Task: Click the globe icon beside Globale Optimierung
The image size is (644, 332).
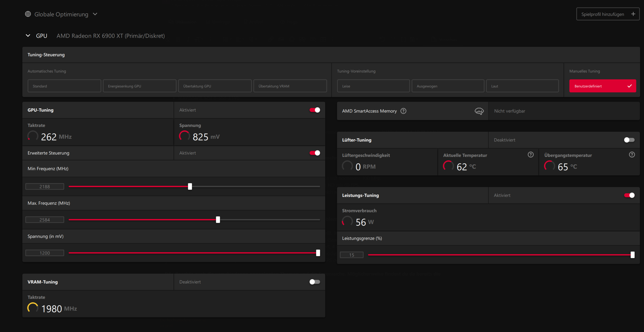Action: coord(28,14)
